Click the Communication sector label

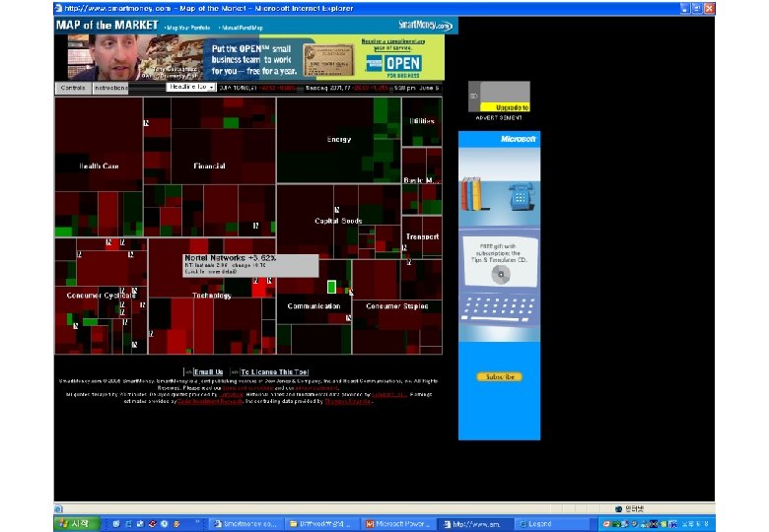pyautogui.click(x=314, y=306)
